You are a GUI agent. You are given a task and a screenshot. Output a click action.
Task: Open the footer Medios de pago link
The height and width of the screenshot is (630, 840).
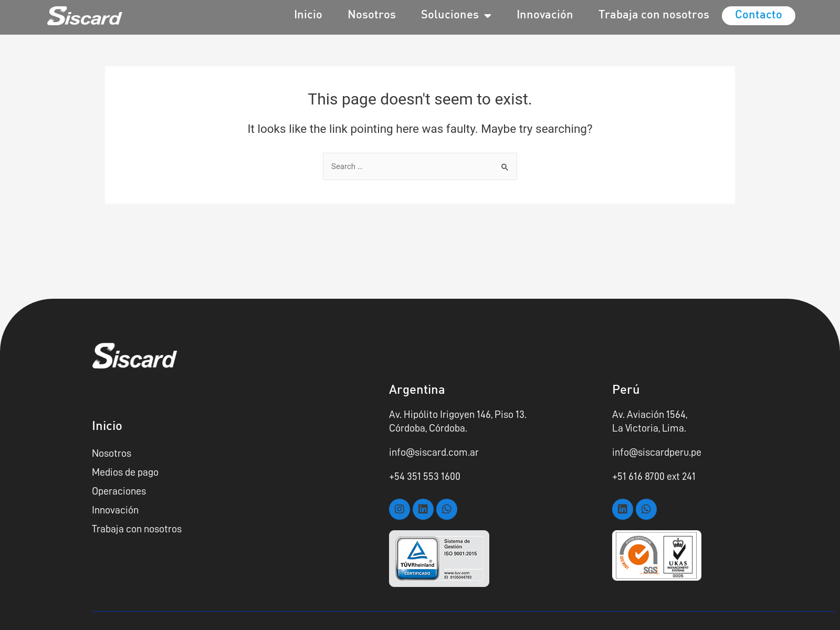125,472
